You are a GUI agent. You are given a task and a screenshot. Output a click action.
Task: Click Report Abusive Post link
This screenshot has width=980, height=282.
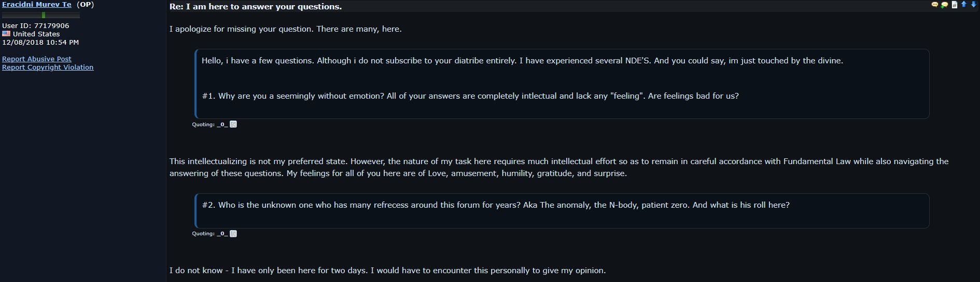pyautogui.click(x=37, y=59)
